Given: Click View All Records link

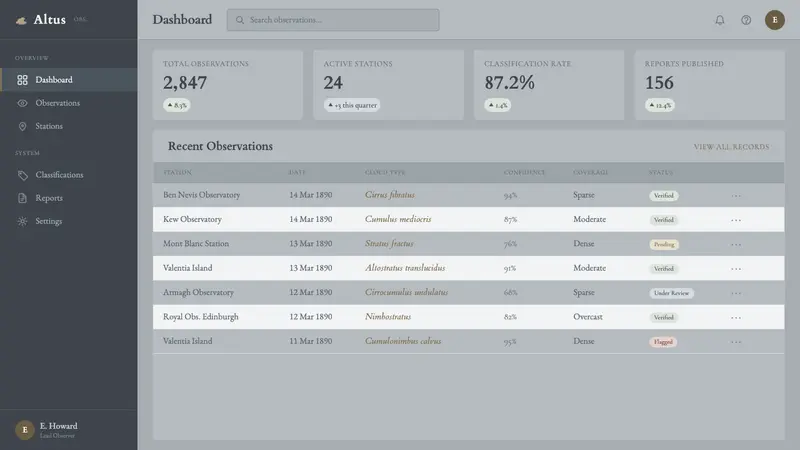Looking at the screenshot, I should click(x=731, y=147).
